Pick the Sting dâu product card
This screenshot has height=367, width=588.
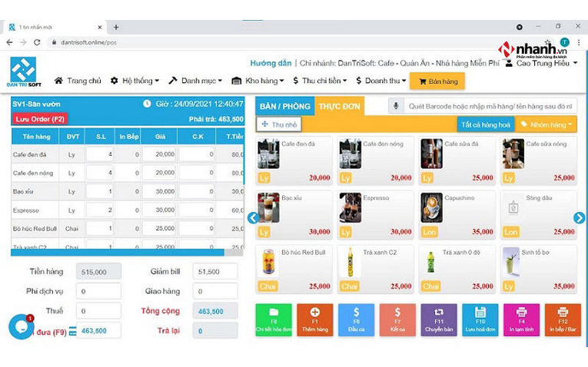539,215
